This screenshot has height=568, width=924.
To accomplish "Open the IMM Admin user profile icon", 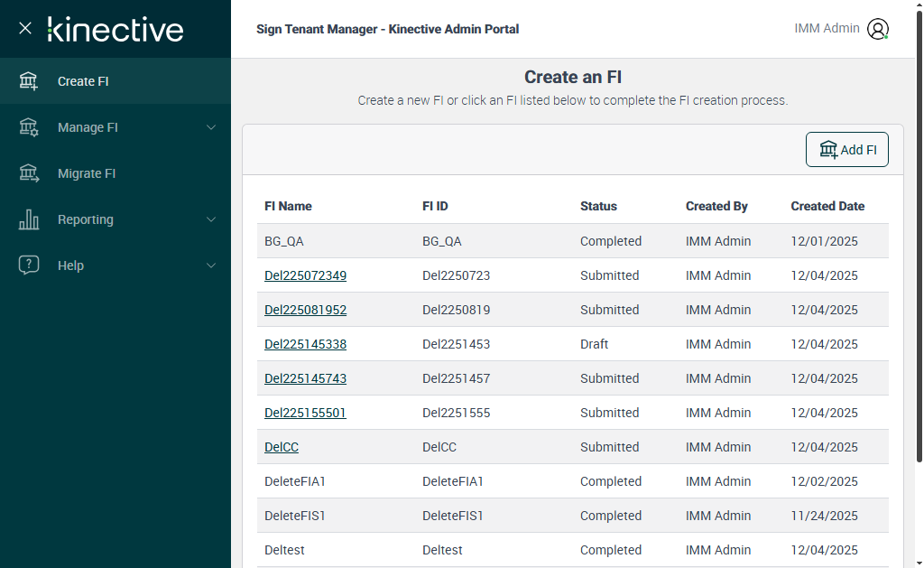I will point(877,29).
